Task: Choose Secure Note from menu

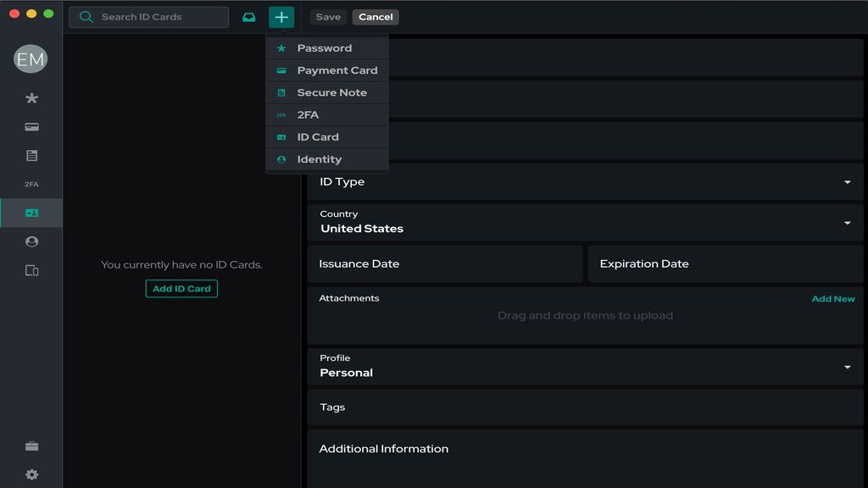Action: coord(331,92)
